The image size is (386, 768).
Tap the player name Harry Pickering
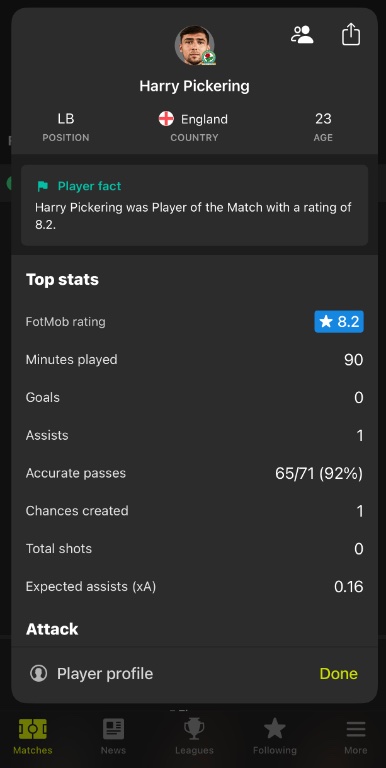[x=194, y=86]
